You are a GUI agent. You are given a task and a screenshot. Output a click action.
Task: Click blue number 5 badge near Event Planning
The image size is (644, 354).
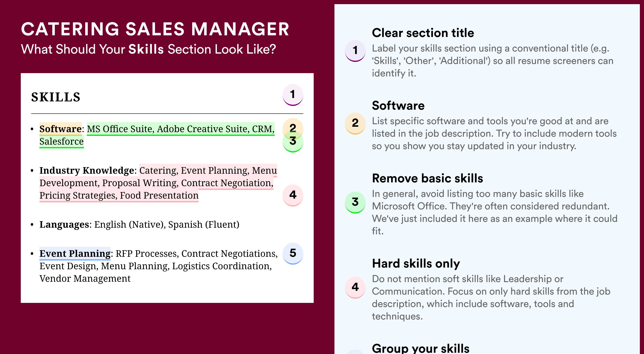(293, 253)
